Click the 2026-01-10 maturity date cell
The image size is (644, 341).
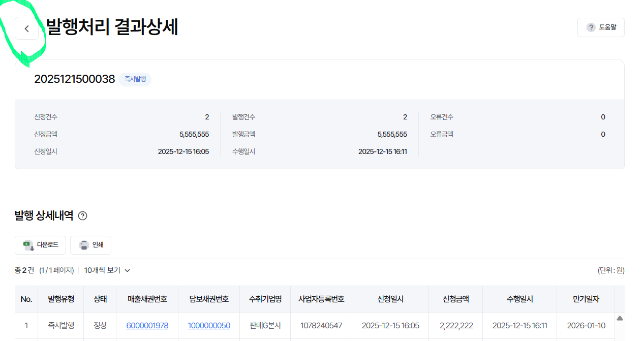[x=586, y=326]
